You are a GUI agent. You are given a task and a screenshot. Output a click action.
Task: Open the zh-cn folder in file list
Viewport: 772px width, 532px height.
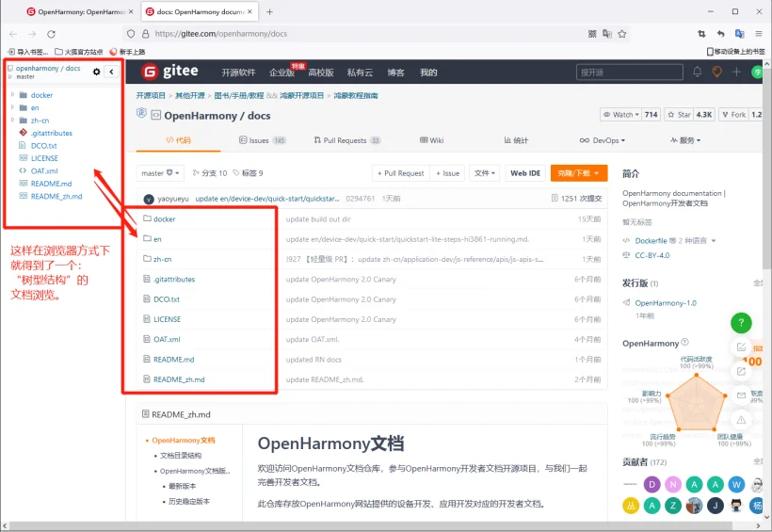(x=163, y=259)
